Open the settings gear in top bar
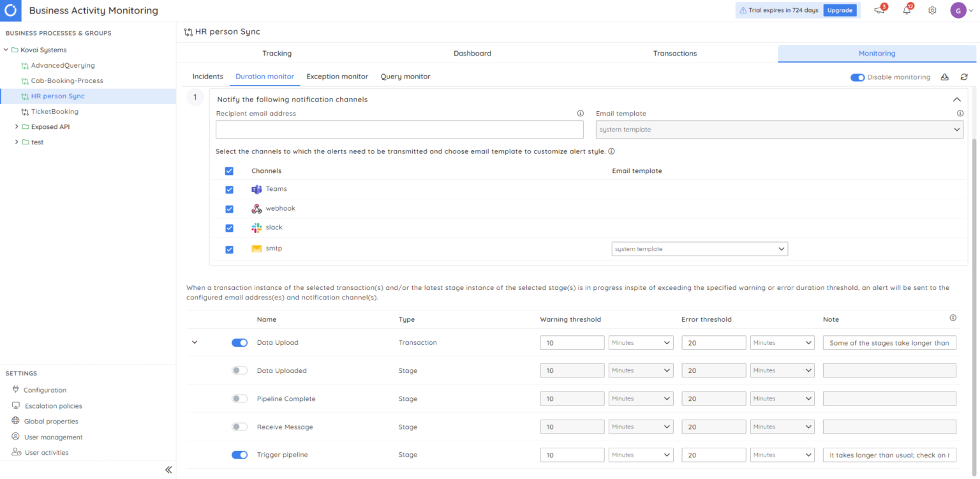 932,10
